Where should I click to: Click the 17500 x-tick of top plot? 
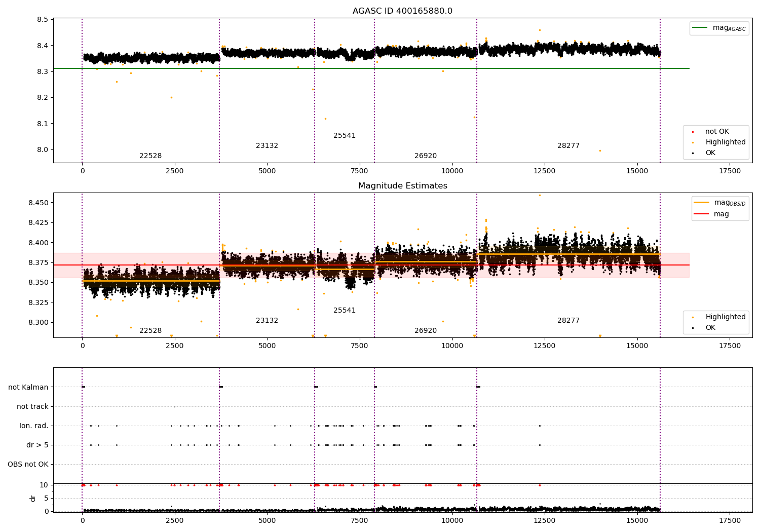click(x=730, y=171)
